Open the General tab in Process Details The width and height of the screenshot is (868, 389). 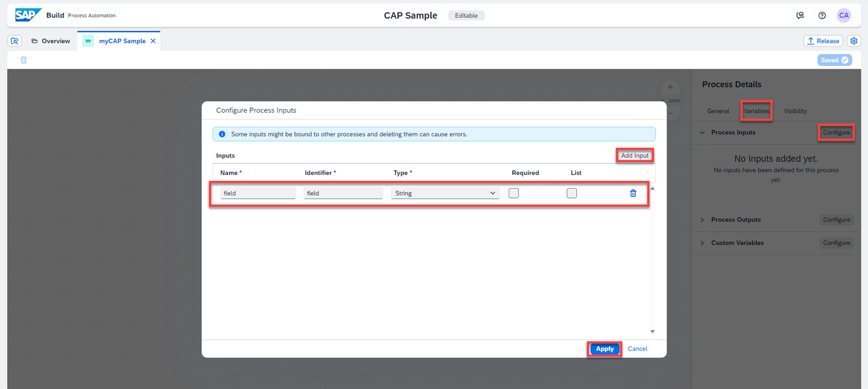pos(718,111)
